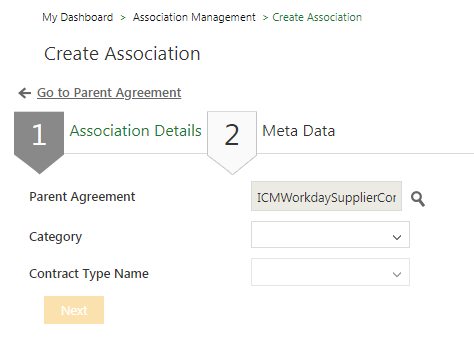Open the Category combo box

click(330, 234)
